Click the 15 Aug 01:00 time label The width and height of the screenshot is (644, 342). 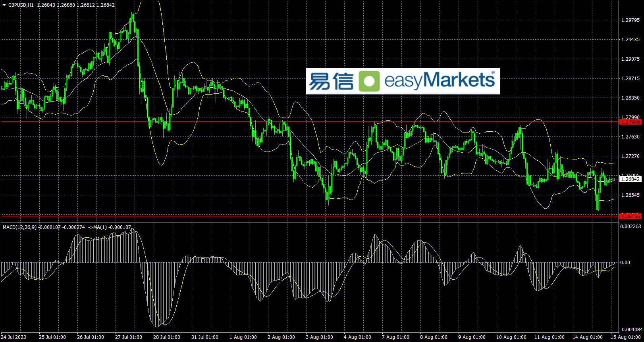pyautogui.click(x=626, y=337)
